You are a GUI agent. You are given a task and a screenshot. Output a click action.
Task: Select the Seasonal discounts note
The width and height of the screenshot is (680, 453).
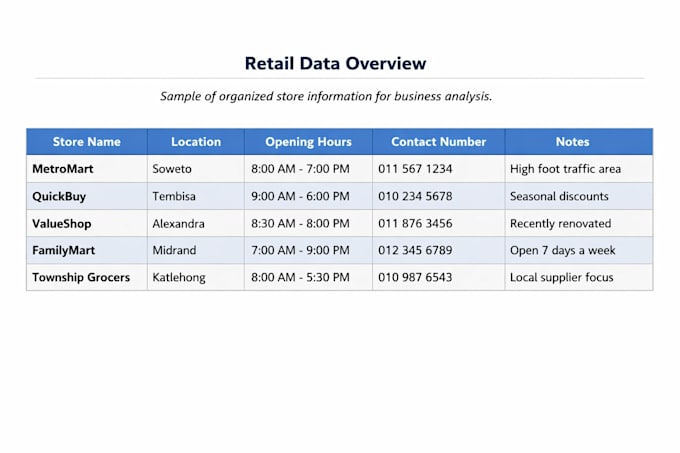click(559, 196)
